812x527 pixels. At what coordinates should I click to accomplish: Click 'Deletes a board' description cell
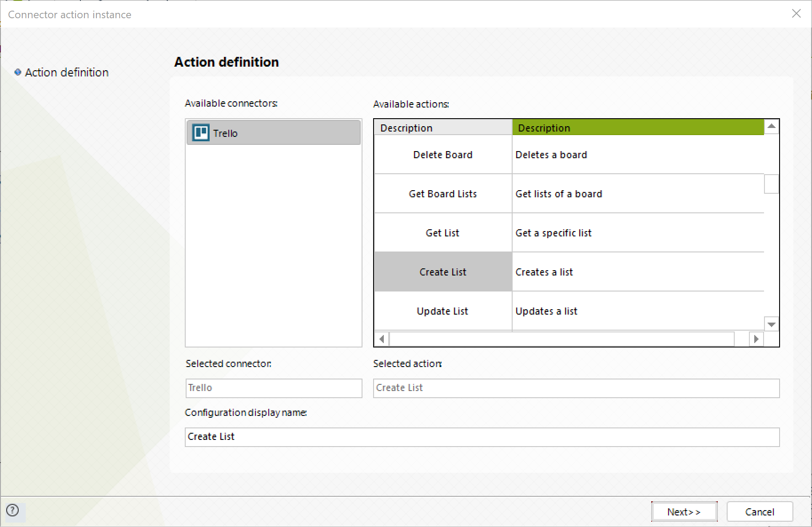pos(638,155)
